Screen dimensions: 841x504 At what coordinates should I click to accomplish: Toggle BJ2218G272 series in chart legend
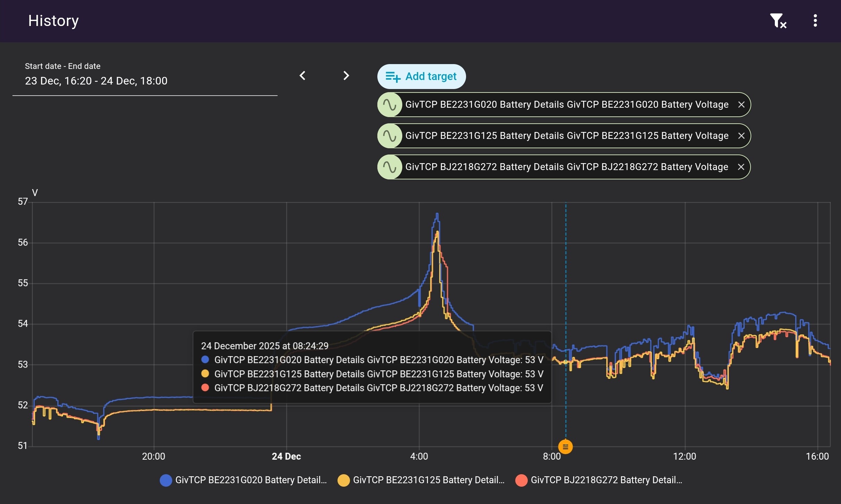(606, 480)
